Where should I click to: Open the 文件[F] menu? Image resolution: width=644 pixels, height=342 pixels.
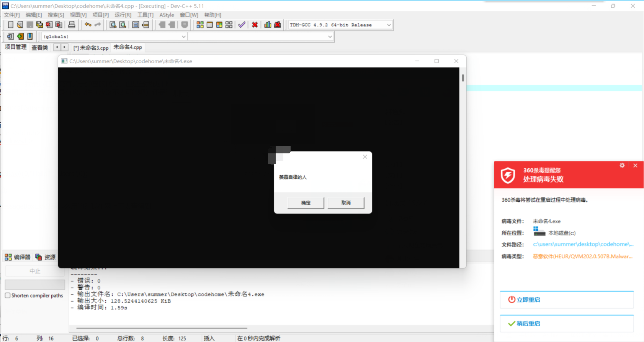[x=12, y=15]
